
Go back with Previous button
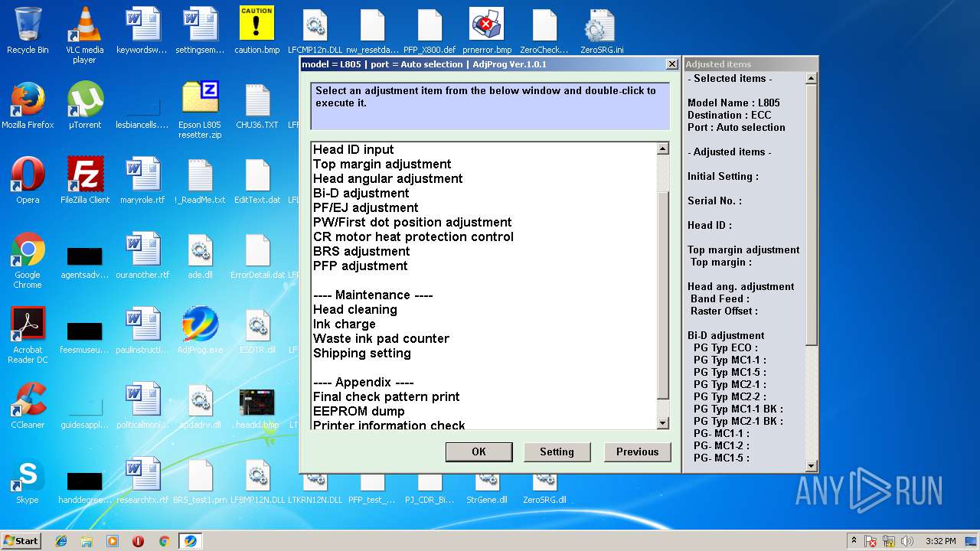637,452
